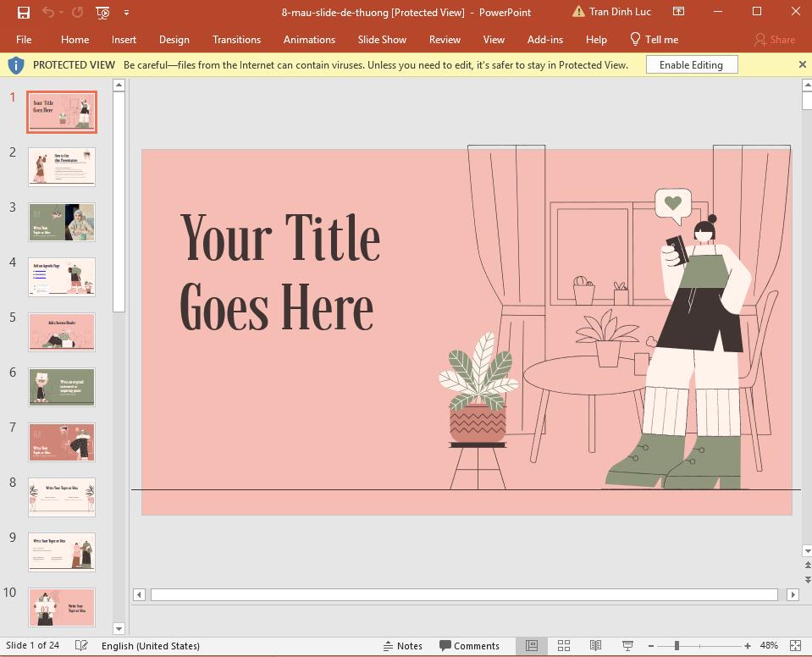This screenshot has width=812, height=657.
Task: Open spell check from status bar
Action: tap(80, 645)
